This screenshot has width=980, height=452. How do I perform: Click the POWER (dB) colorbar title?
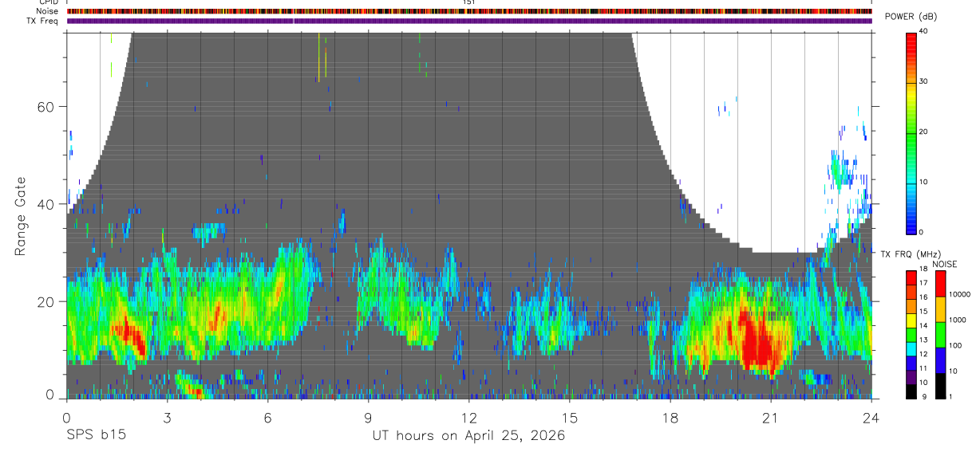click(x=911, y=17)
